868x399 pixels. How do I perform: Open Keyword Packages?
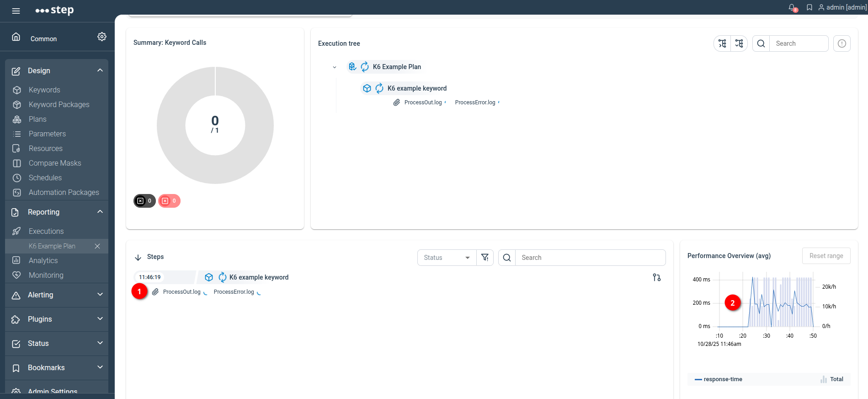pos(59,105)
